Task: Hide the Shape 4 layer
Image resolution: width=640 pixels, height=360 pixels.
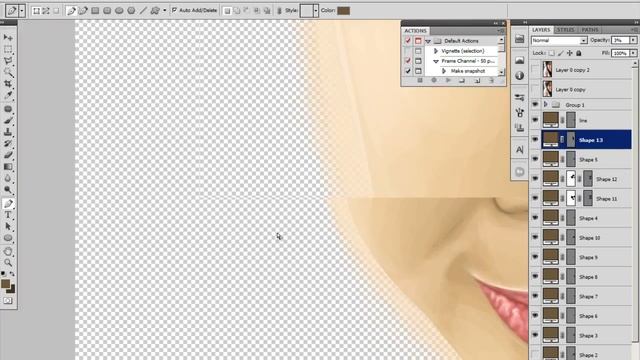Action: pos(535,218)
